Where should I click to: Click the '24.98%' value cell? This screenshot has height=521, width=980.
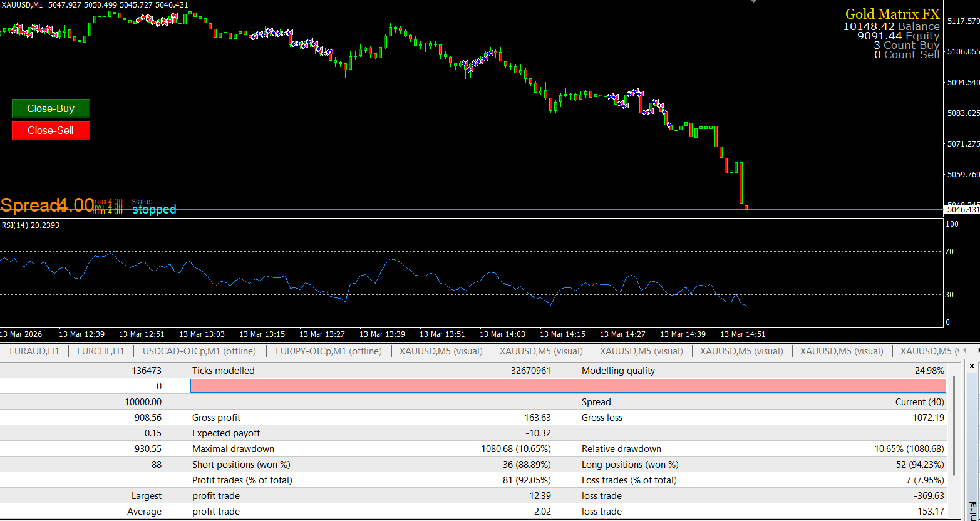(929, 371)
